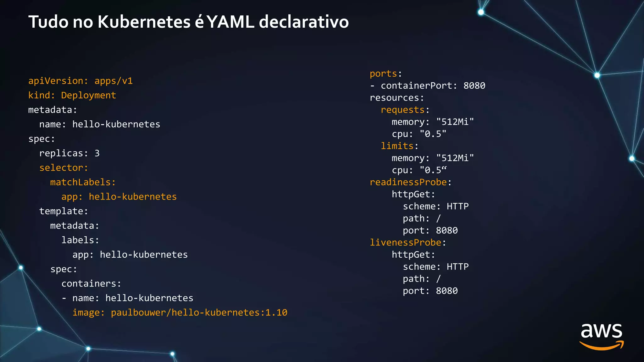Click the 'replicas: 3' line
The image size is (644, 362).
click(x=69, y=153)
